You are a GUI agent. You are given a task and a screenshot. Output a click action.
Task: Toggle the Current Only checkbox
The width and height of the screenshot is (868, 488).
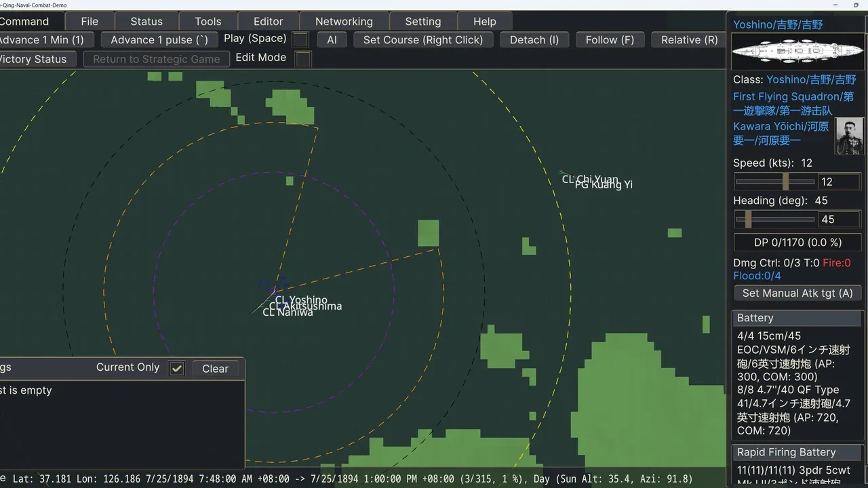tap(177, 368)
